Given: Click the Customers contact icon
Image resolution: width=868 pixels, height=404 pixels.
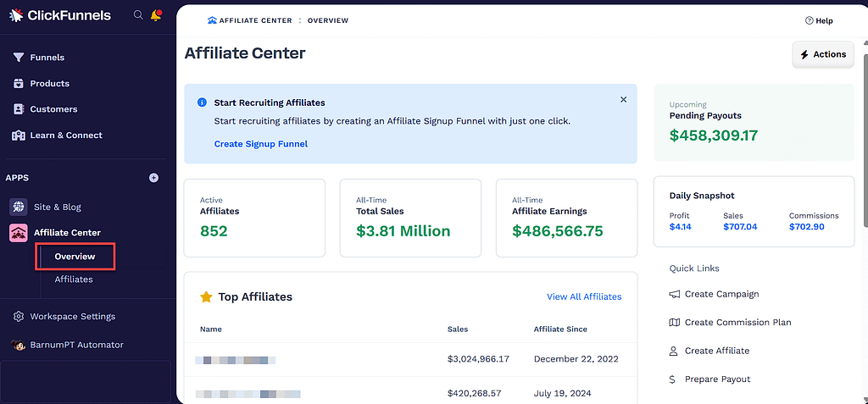Looking at the screenshot, I should pos(19,109).
